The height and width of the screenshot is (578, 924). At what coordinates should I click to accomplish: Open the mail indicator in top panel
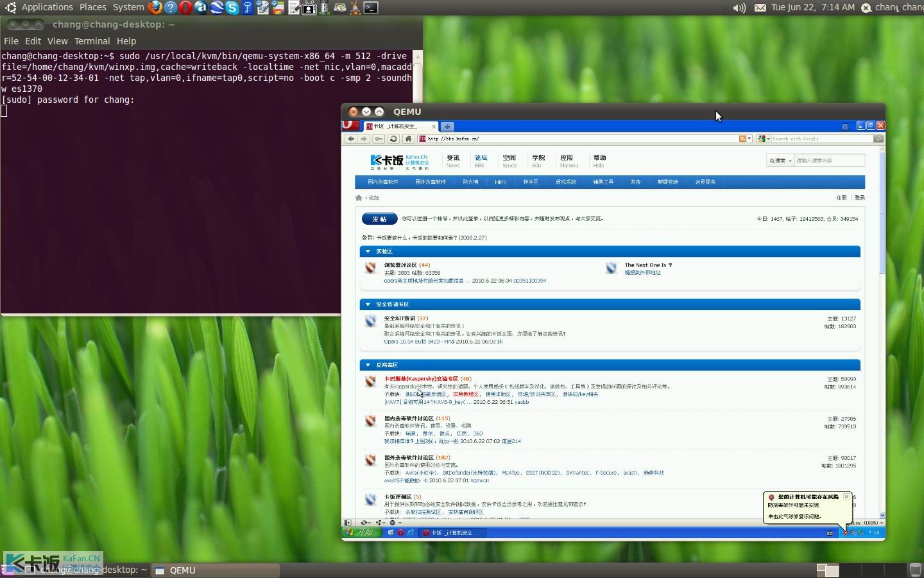click(760, 8)
